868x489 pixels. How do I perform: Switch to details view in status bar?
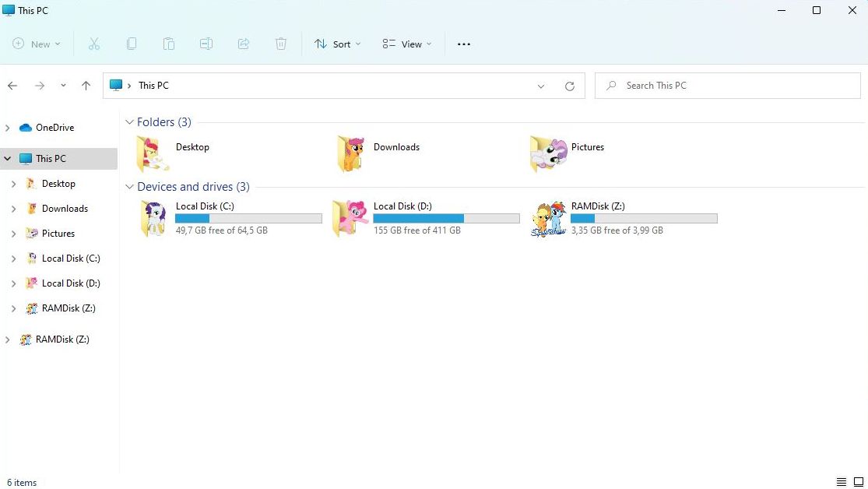click(842, 482)
